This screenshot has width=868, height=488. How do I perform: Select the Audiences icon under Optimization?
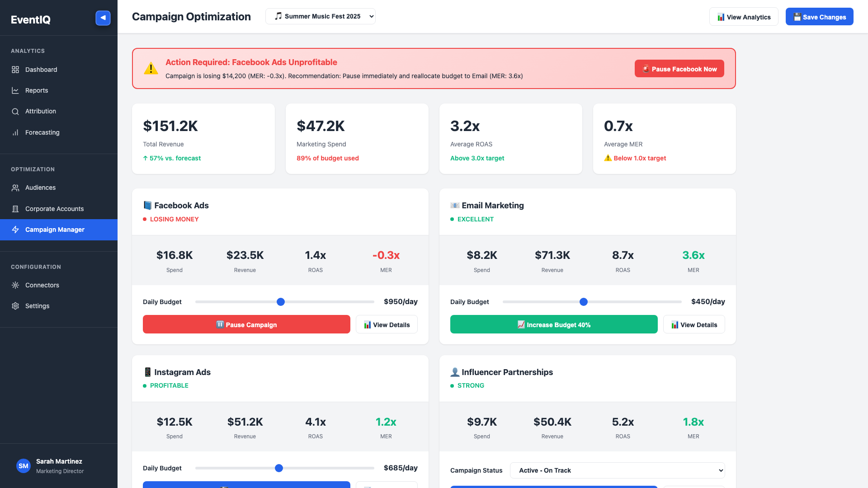(15, 188)
